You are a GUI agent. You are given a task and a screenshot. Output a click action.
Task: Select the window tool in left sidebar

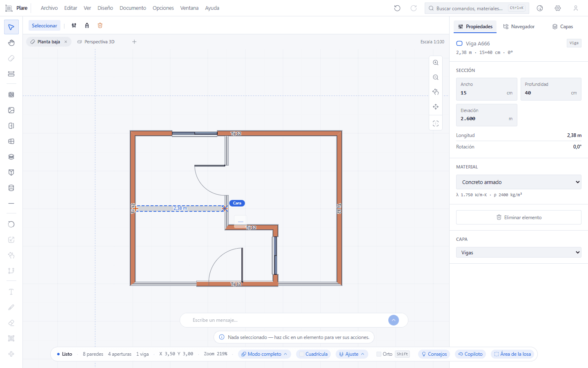[11, 141]
